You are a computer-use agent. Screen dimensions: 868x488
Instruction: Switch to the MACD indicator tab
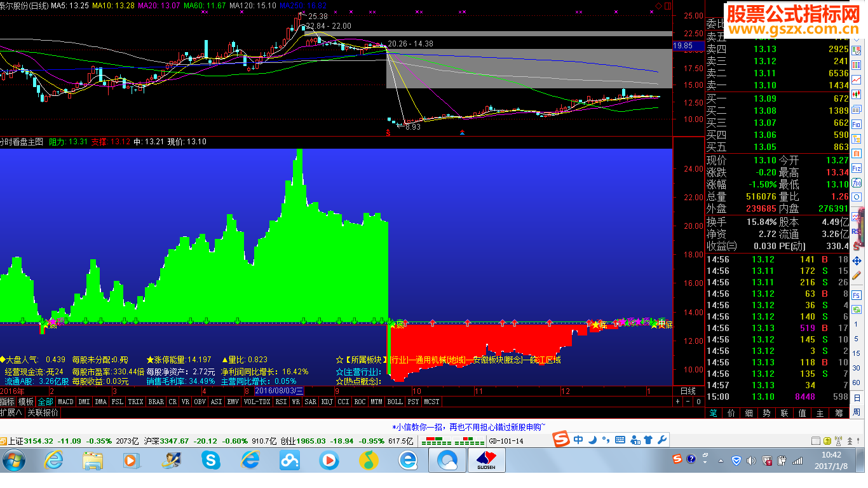(x=65, y=402)
